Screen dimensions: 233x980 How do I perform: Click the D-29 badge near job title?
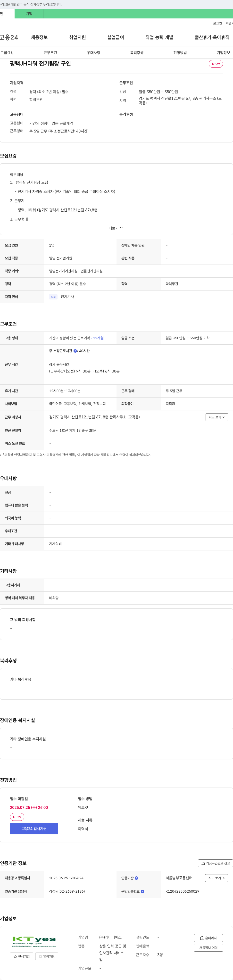[216, 64]
